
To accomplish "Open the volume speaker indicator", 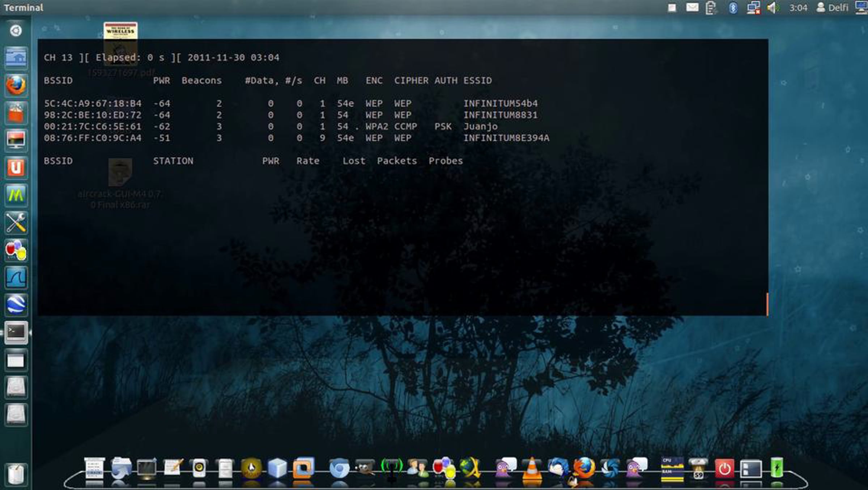I will tap(773, 8).
